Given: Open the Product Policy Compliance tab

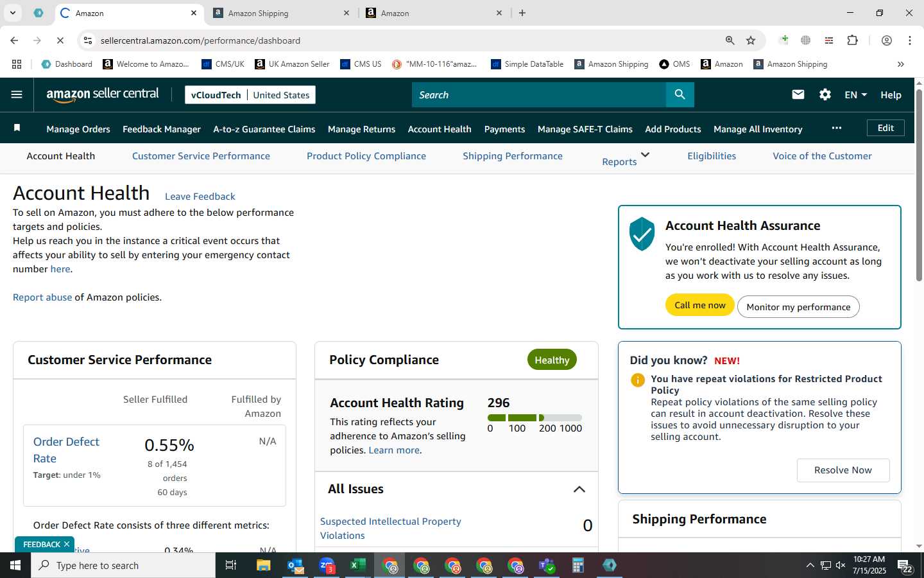Looking at the screenshot, I should click(366, 156).
